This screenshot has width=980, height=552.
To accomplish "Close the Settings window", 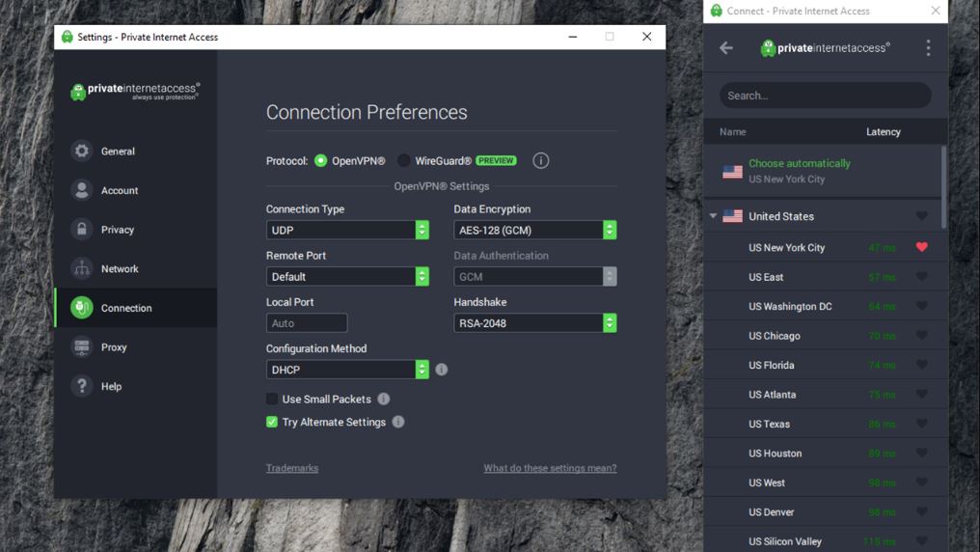I will pyautogui.click(x=647, y=37).
